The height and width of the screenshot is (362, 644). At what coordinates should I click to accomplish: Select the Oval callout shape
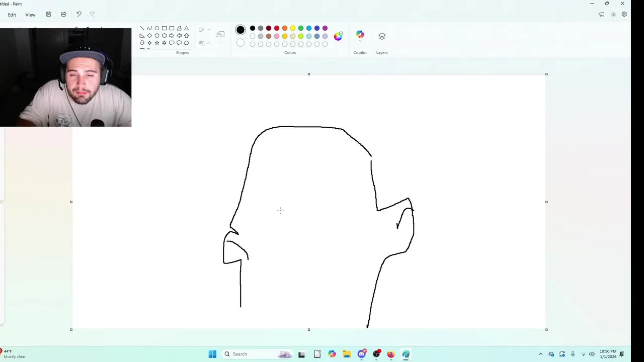pos(179,43)
